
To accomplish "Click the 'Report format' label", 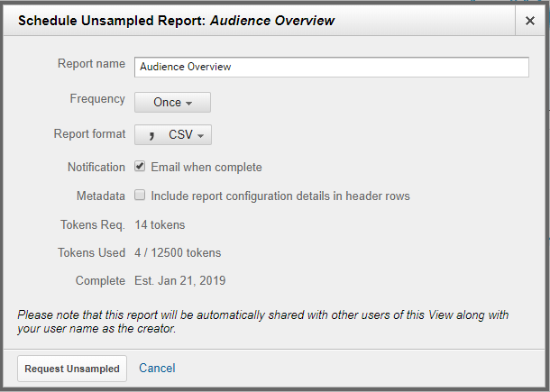I will [89, 134].
